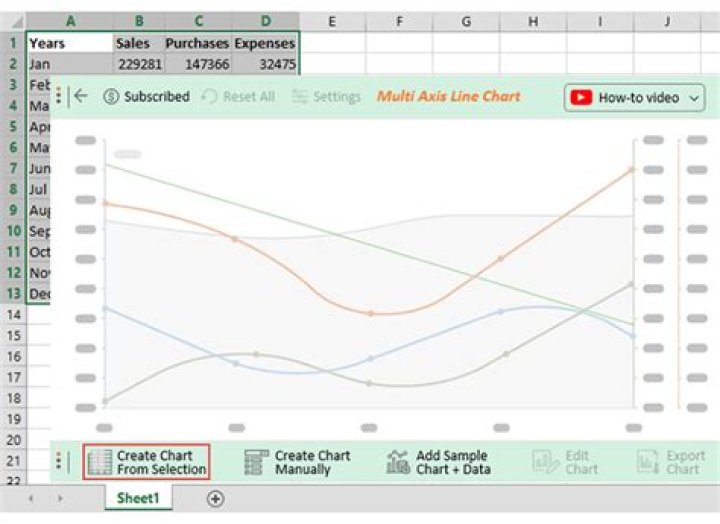Click the Add Sample Chart + Data icon
The width and height of the screenshot is (720, 524).
point(398,462)
